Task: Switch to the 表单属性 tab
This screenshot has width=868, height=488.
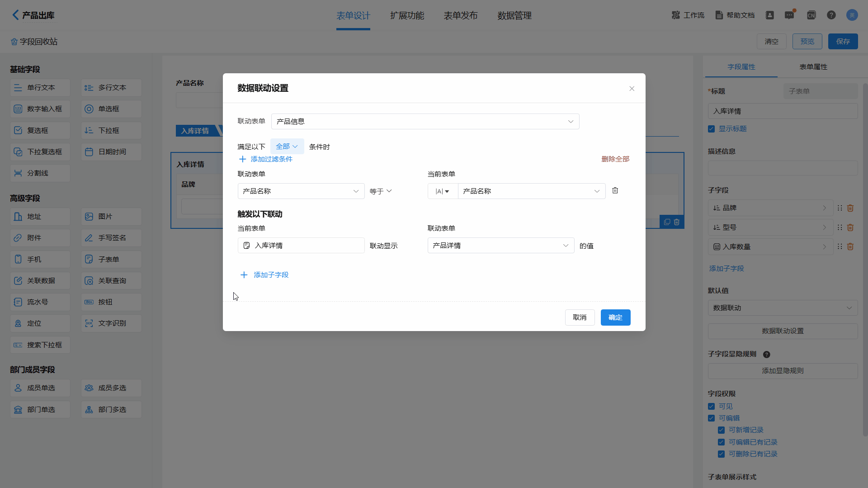Action: (x=813, y=67)
